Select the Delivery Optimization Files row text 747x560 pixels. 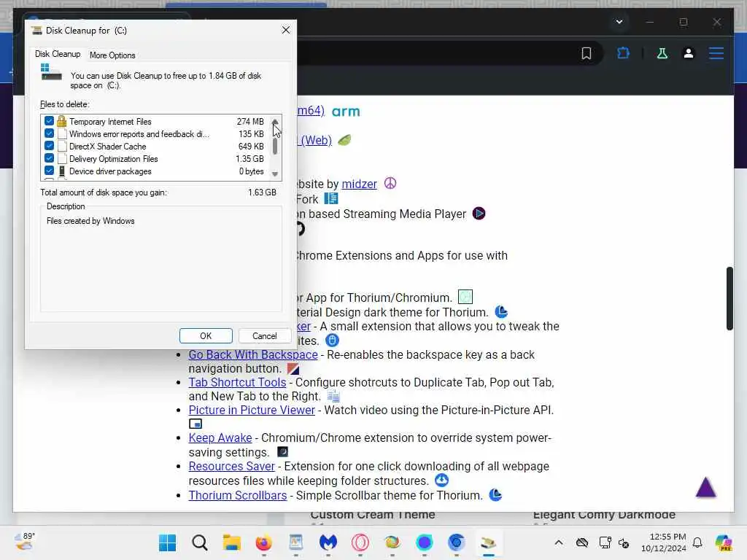point(113,159)
